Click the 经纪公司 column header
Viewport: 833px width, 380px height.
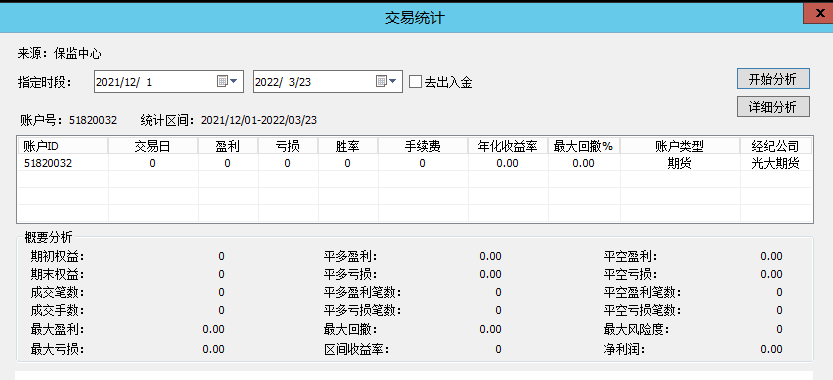point(776,146)
